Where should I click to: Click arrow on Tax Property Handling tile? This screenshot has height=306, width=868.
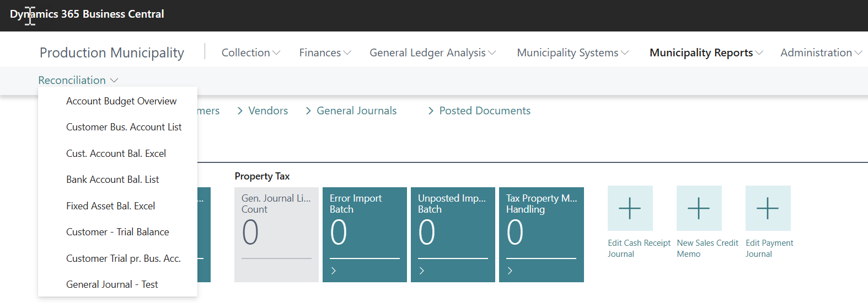(x=510, y=271)
